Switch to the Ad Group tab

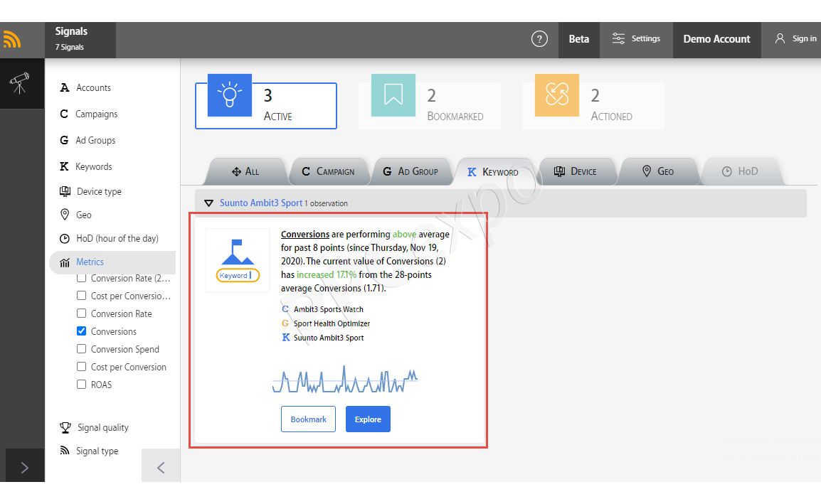[x=410, y=171]
